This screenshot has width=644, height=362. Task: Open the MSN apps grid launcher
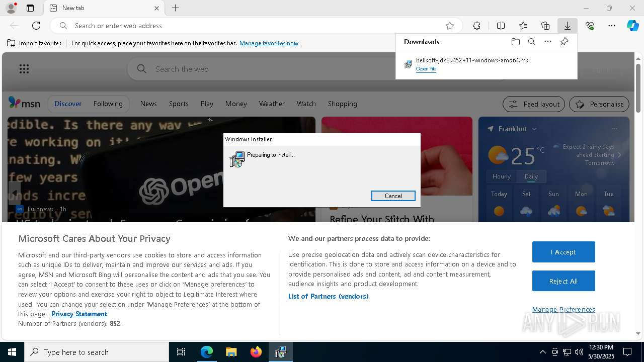pyautogui.click(x=24, y=69)
